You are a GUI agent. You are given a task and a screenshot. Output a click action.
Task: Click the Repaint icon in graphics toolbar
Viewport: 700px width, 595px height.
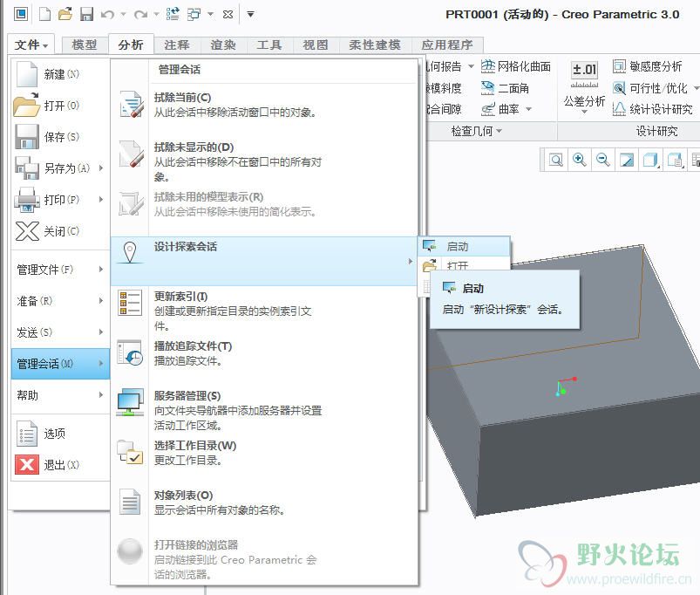pos(627,160)
